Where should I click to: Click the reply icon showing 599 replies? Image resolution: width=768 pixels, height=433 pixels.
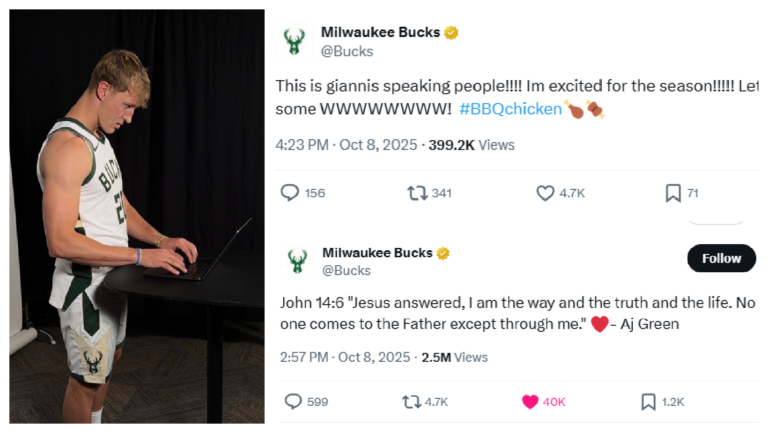(x=293, y=401)
